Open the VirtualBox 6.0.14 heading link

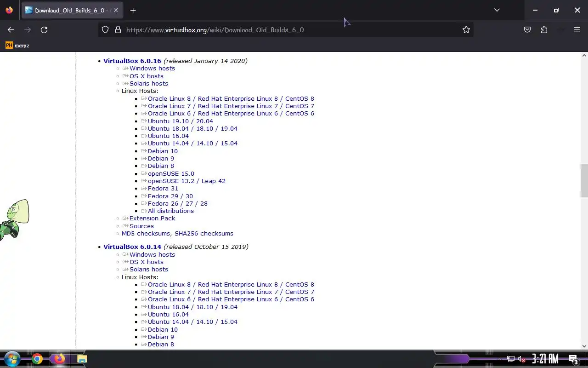[x=132, y=247]
